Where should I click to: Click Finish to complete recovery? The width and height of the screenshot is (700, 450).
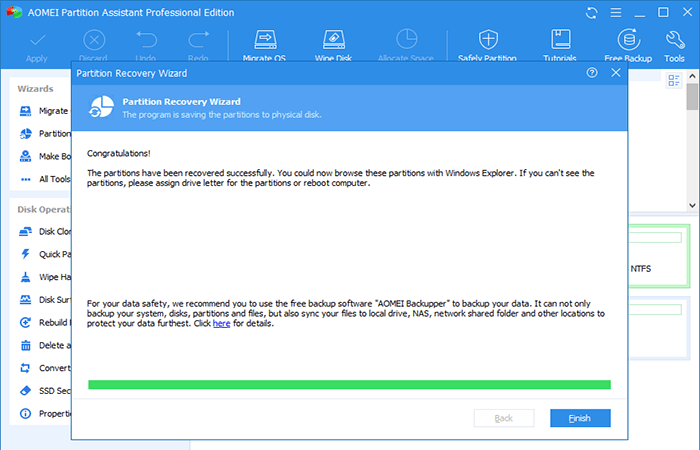[580, 418]
